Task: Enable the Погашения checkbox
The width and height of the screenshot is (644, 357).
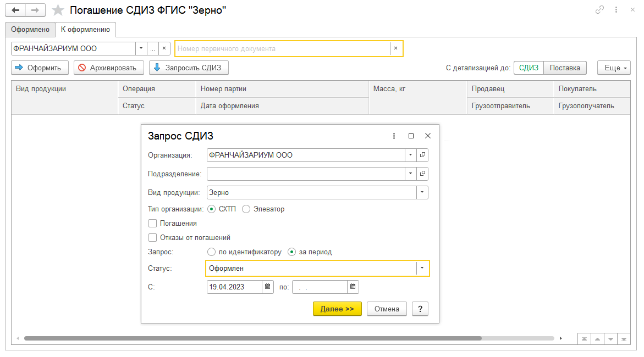Action: (x=153, y=224)
